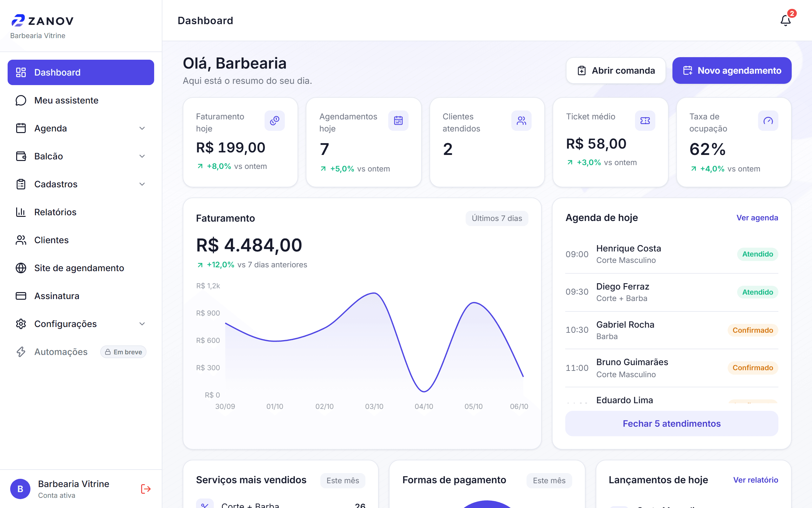Click the B avatar in sidebar footer
Viewport: 812px width, 508px height.
tap(20, 489)
